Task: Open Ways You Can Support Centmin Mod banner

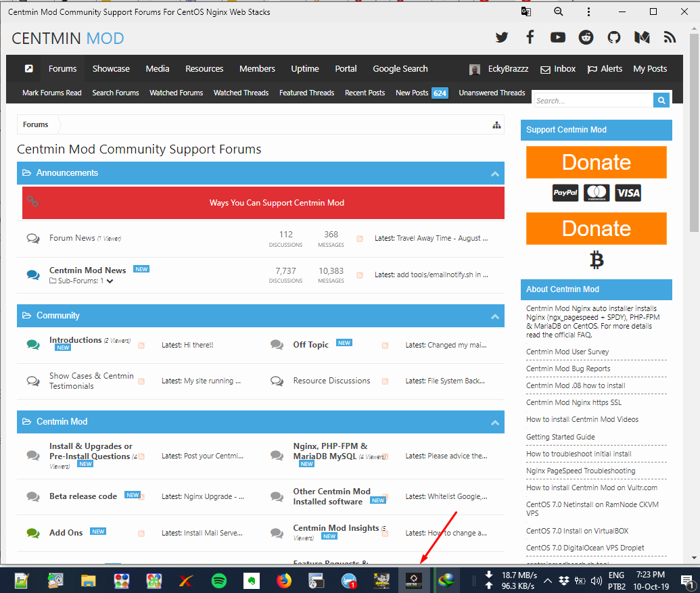Action: tap(263, 203)
